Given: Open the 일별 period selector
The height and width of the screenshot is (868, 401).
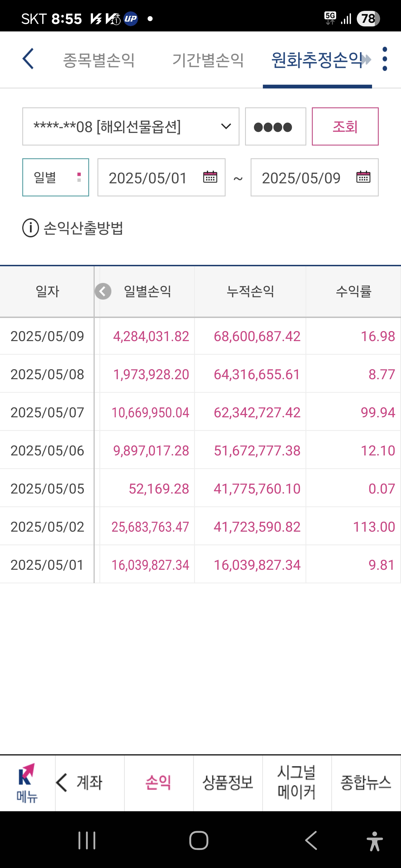Looking at the screenshot, I should tap(56, 177).
